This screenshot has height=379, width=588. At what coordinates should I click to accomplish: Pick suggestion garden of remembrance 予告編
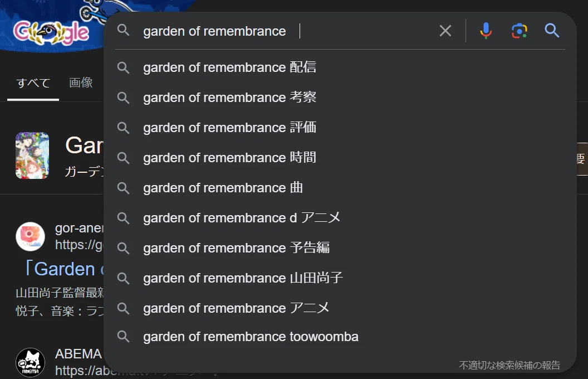pos(340,248)
